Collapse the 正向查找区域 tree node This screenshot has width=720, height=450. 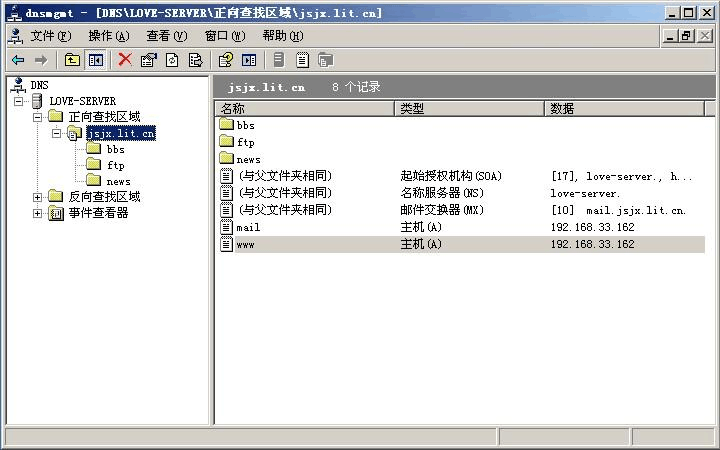pyautogui.click(x=39, y=117)
